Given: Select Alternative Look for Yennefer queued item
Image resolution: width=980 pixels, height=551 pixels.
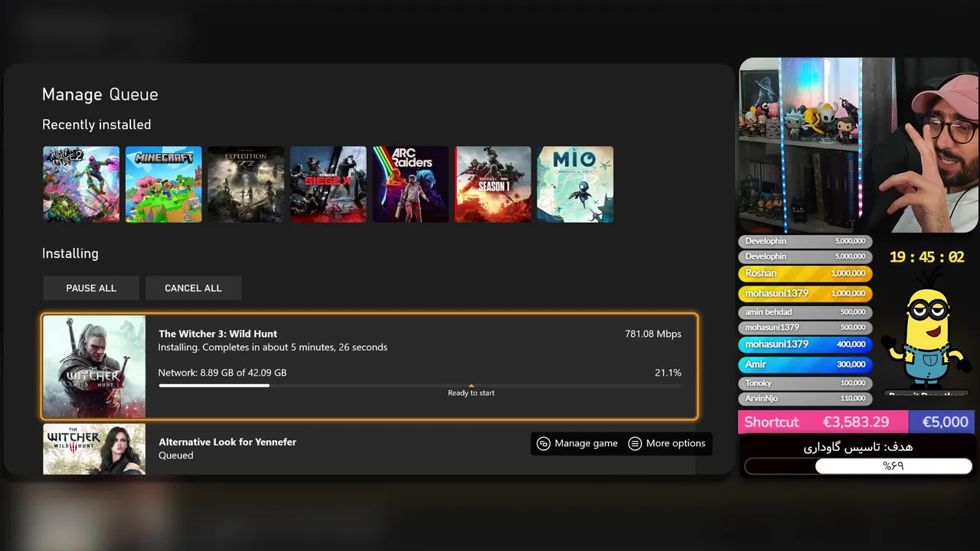Looking at the screenshot, I should click(370, 449).
